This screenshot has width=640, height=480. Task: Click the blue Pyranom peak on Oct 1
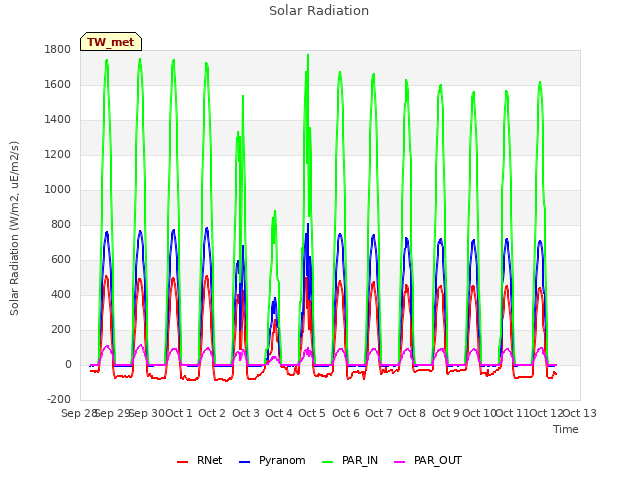[207, 229]
